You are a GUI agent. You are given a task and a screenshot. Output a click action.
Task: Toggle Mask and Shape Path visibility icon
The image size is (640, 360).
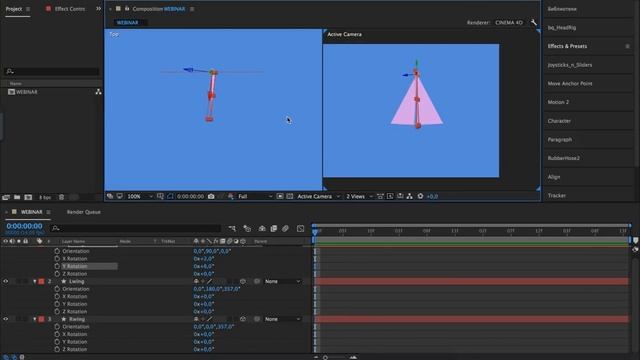click(170, 196)
